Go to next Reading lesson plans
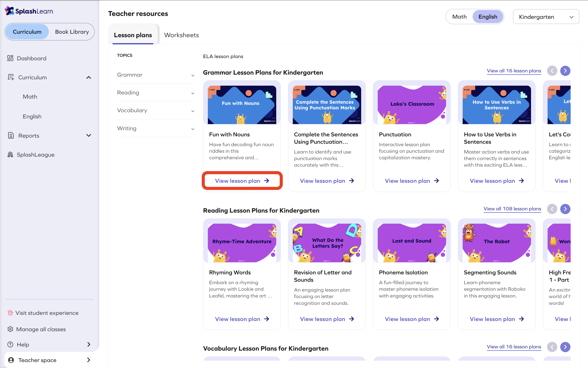 [x=565, y=209]
